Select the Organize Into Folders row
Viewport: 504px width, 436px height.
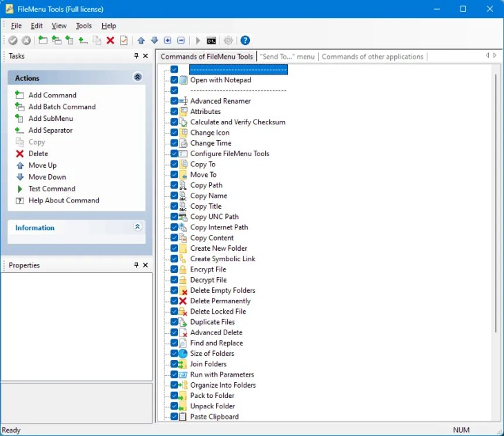[223, 385]
